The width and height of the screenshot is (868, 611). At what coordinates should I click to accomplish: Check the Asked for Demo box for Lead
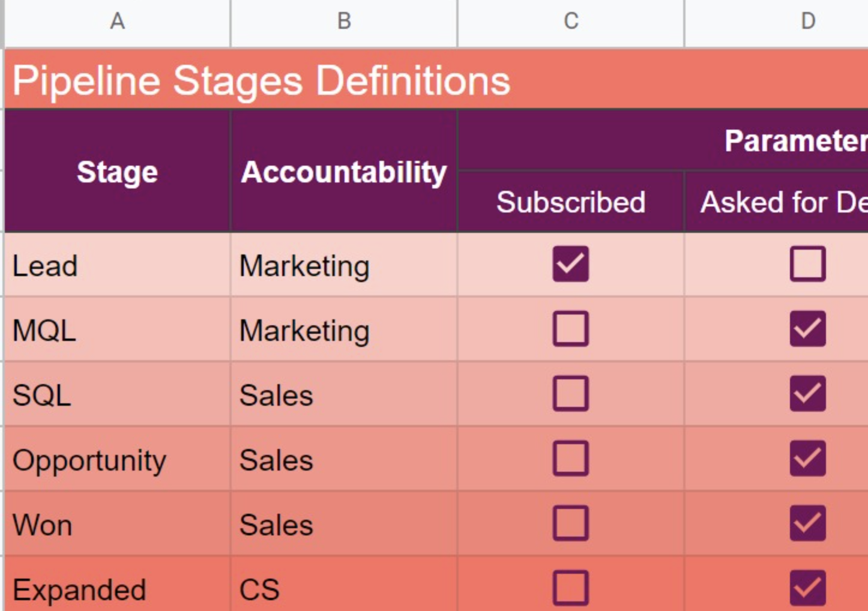pyautogui.click(x=807, y=263)
